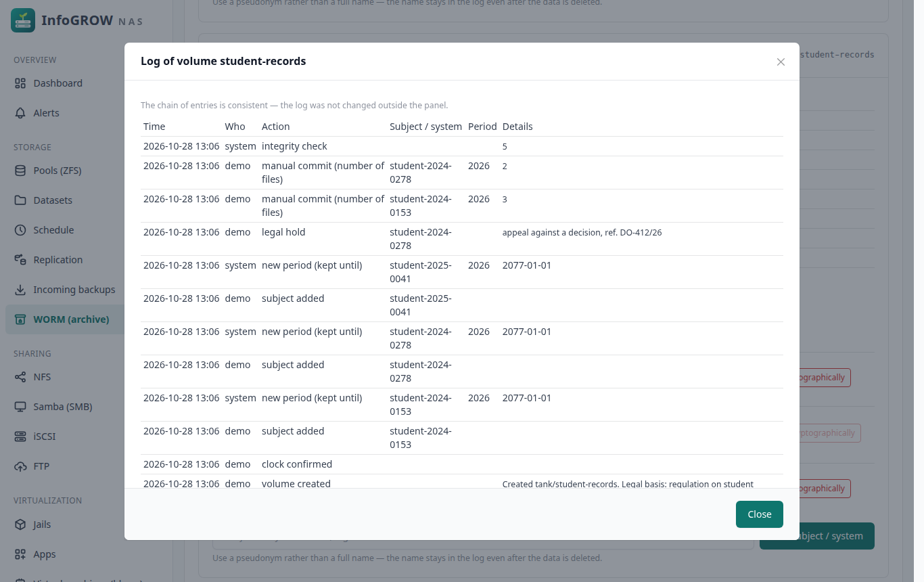Select the 'integrity check' action cell

pyautogui.click(x=294, y=146)
